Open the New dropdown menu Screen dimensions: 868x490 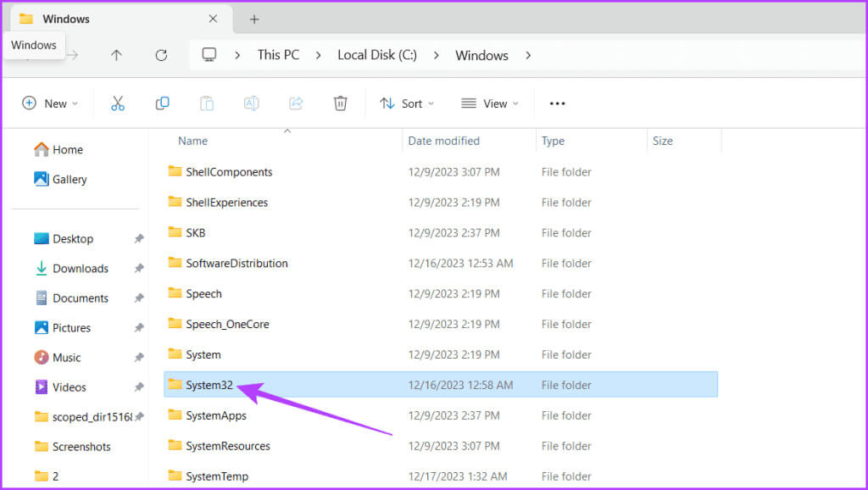[50, 103]
